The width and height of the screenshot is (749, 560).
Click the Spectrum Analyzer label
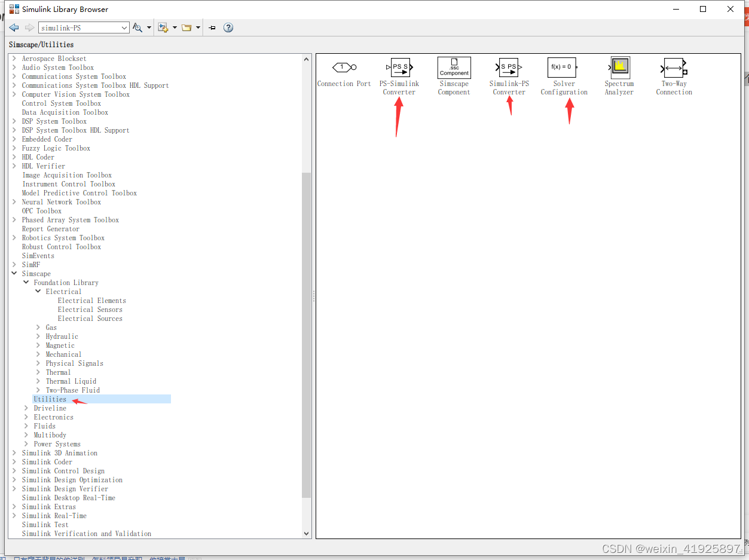(x=619, y=88)
